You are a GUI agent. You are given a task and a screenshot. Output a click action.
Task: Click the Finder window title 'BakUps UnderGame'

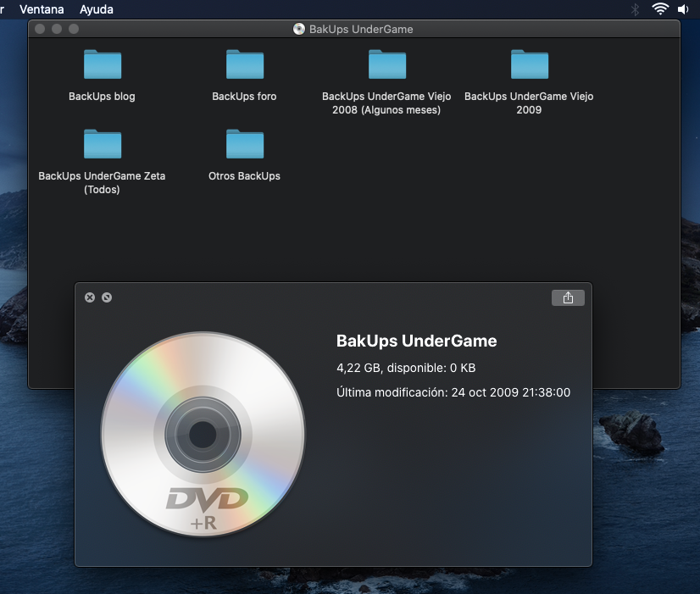pos(361,29)
